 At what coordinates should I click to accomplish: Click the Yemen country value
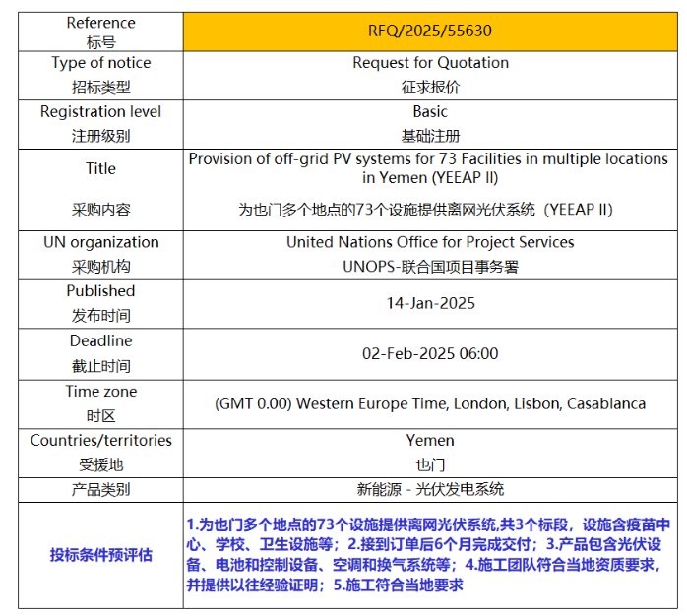pos(430,441)
